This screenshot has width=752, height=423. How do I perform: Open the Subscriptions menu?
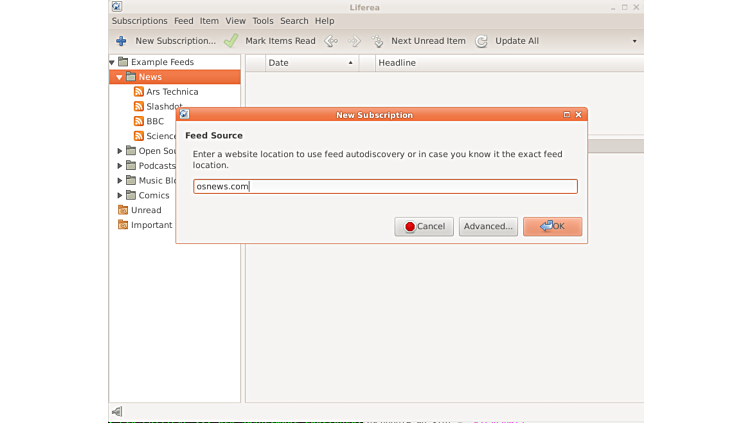[x=139, y=20]
